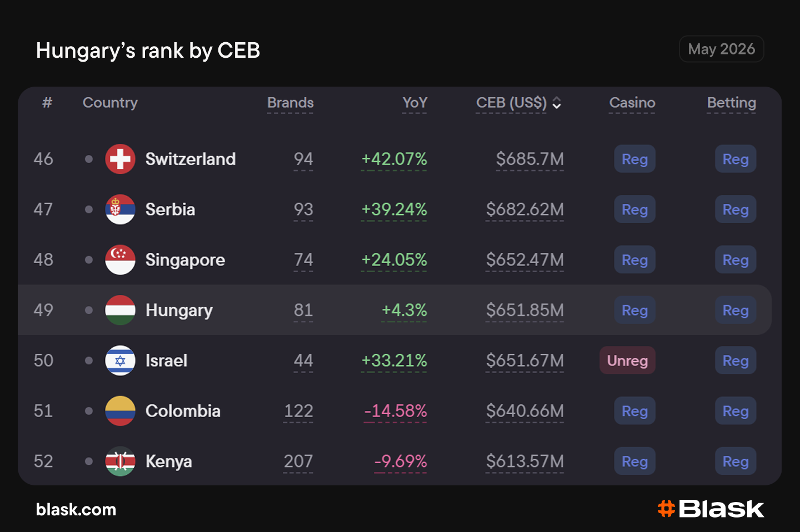800x532 pixels.
Task: Select the Brands column header
Action: pos(290,103)
